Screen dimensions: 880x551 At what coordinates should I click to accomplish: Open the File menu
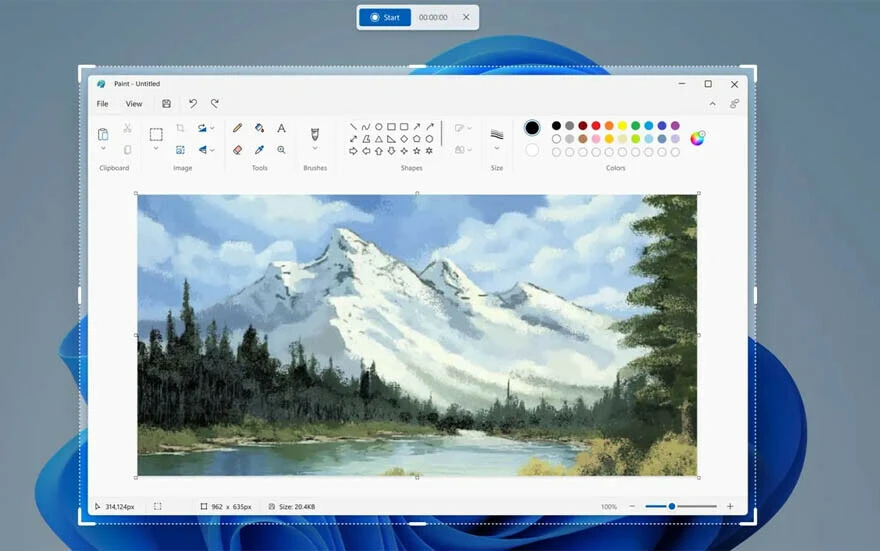point(102,104)
